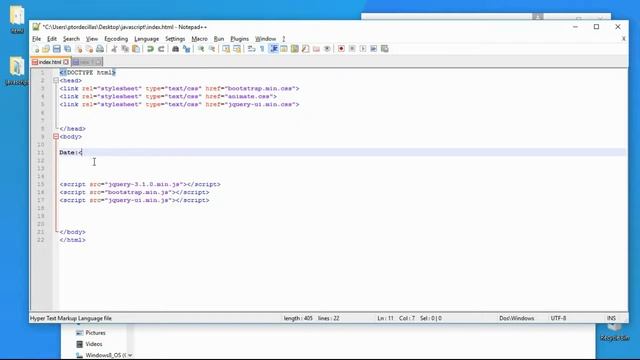Toggle synchronized horizontal scrolling
This screenshot has width=640, height=360.
click(237, 49)
